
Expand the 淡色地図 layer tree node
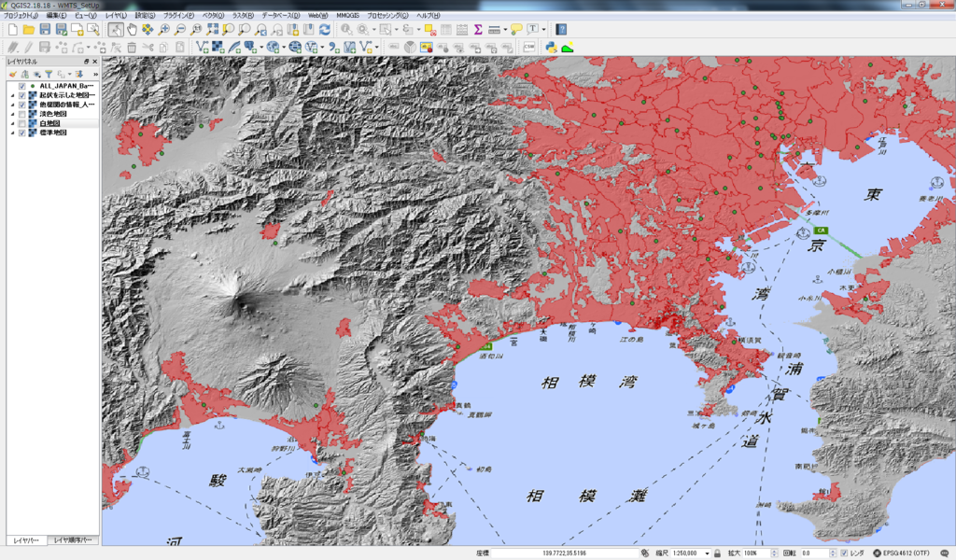13,114
